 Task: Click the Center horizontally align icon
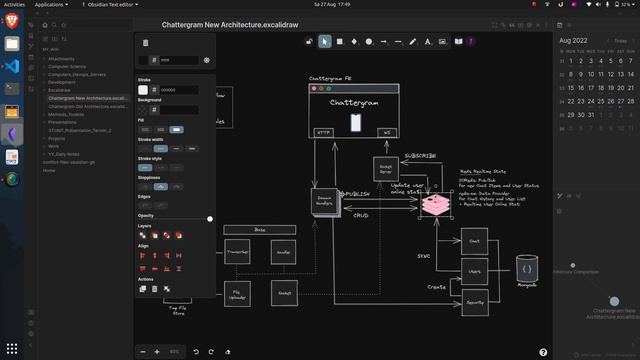pos(155,256)
